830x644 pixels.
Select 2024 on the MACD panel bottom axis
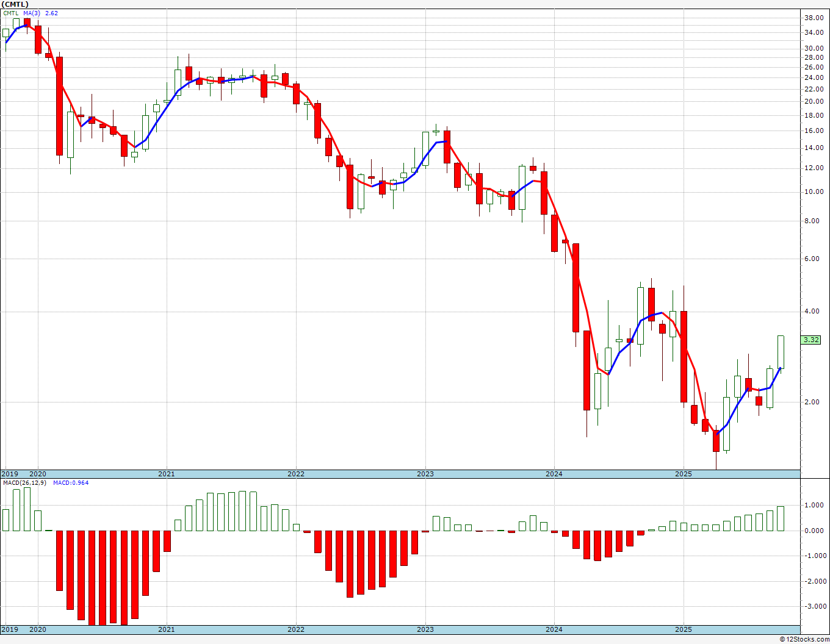click(554, 629)
